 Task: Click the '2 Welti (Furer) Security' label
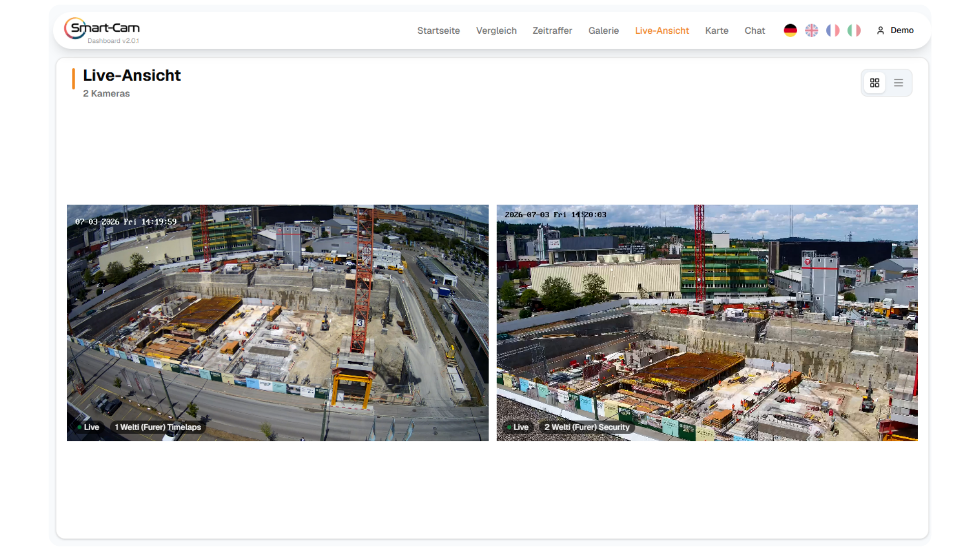click(587, 427)
